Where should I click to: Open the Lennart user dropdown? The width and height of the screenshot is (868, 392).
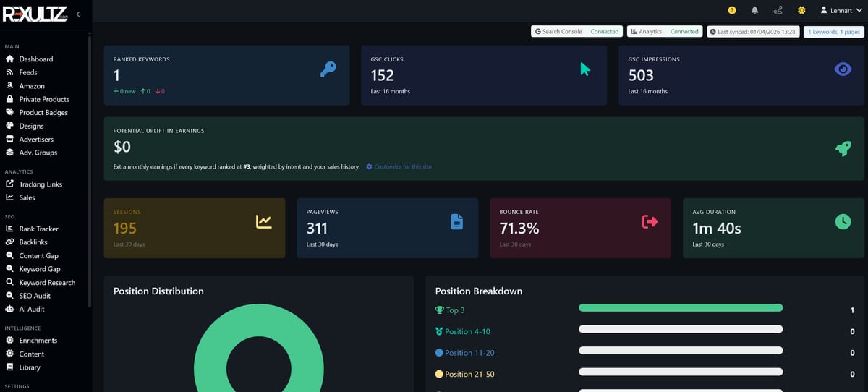pyautogui.click(x=841, y=10)
